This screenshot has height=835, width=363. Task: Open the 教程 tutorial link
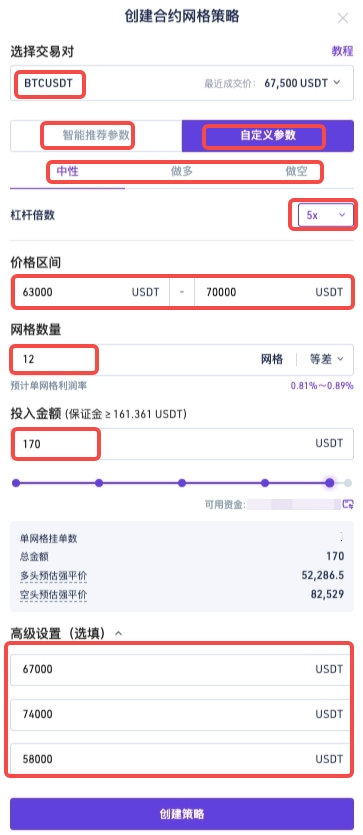click(x=342, y=51)
